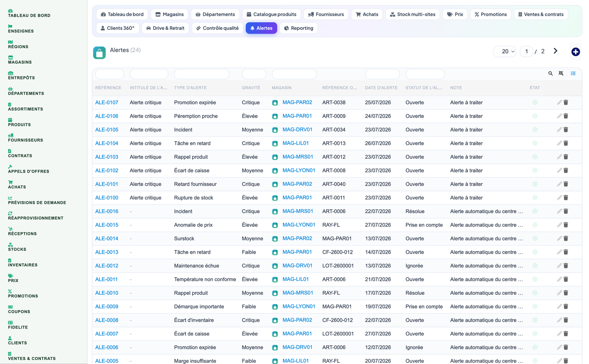Open Prévisions de demande in sidebar
This screenshot has height=364, width=589.
[37, 200]
